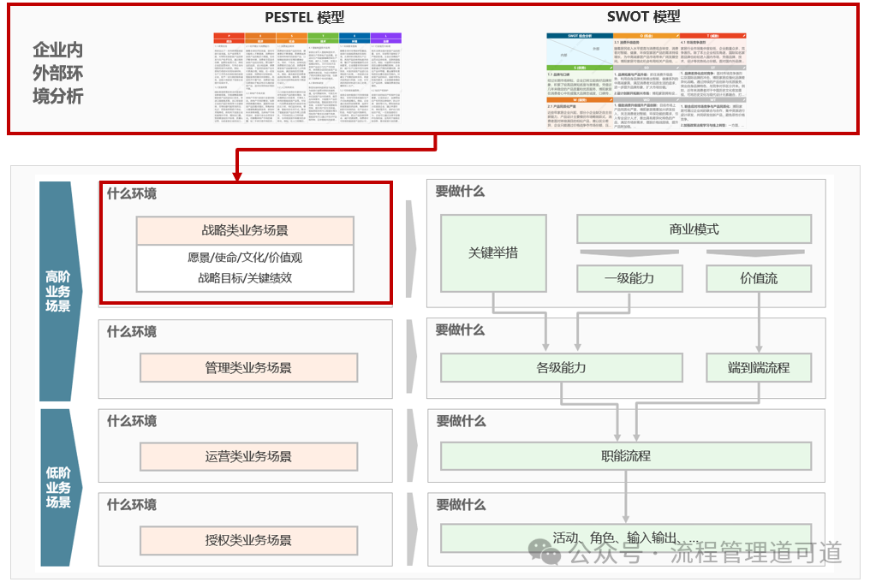Click the 低阶业务场景 teal arrow label

point(58,488)
